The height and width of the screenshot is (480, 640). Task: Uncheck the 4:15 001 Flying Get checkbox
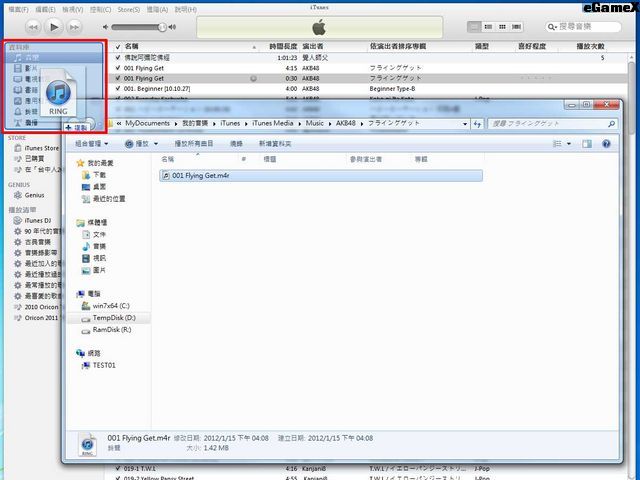point(118,68)
